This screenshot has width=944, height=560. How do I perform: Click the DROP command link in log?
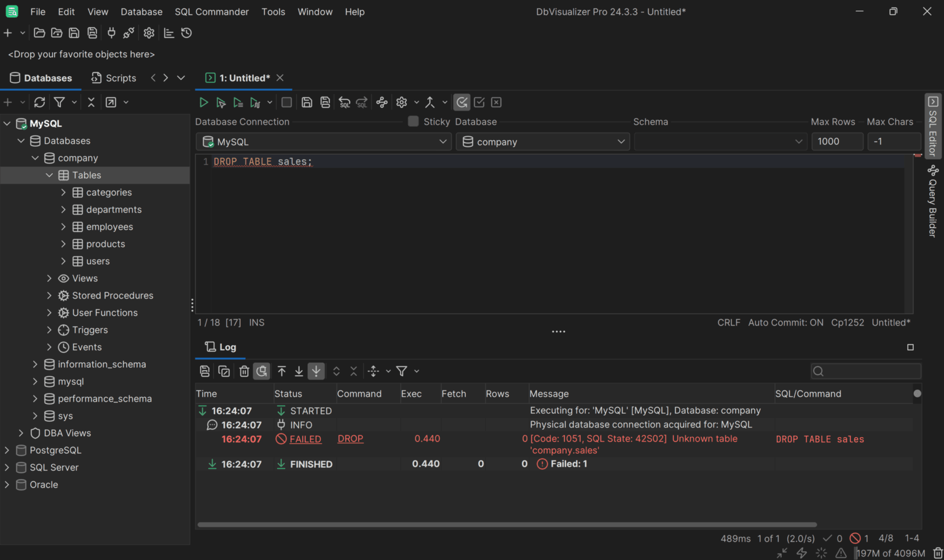(x=350, y=439)
